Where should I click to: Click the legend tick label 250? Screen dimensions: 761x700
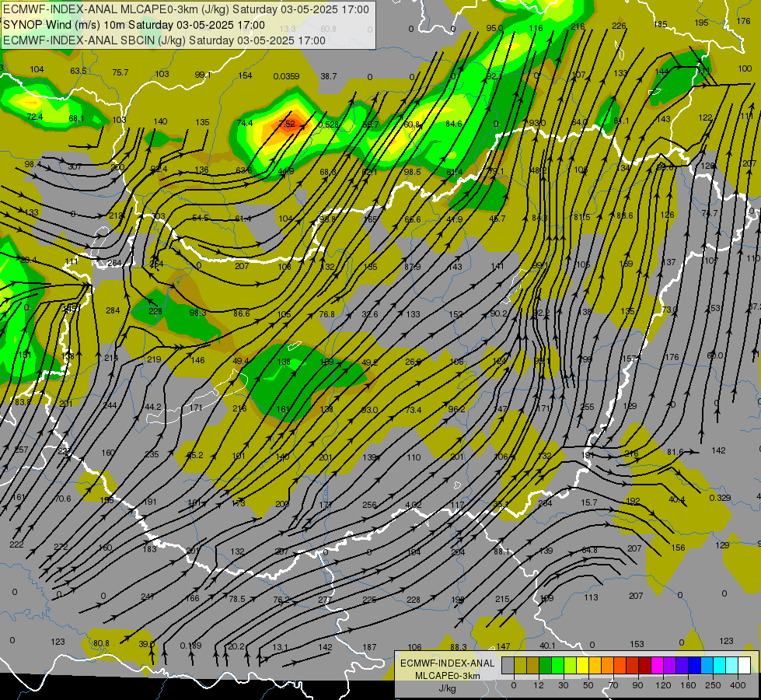coord(713,685)
